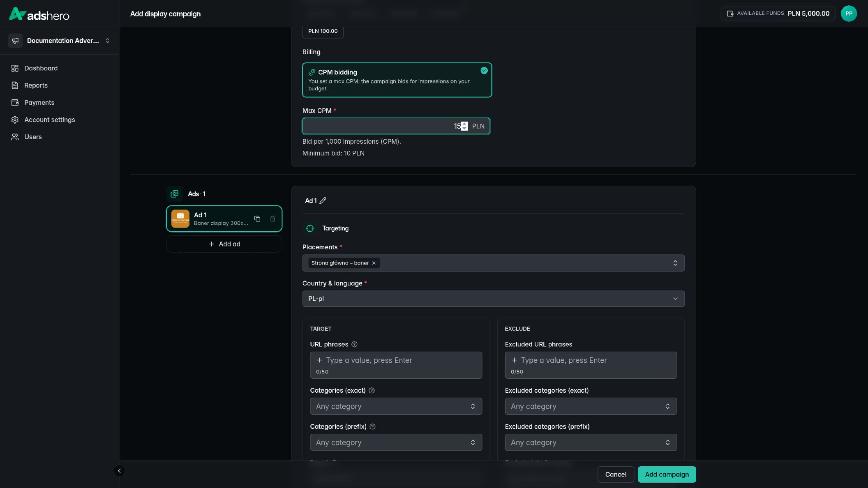Open the Excluded categories (exact) dropdown
The width and height of the screenshot is (868, 488).
click(591, 406)
